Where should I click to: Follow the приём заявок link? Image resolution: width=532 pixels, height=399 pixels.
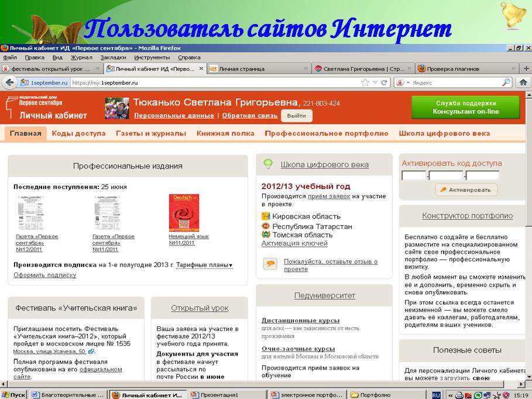pyautogui.click(x=329, y=196)
